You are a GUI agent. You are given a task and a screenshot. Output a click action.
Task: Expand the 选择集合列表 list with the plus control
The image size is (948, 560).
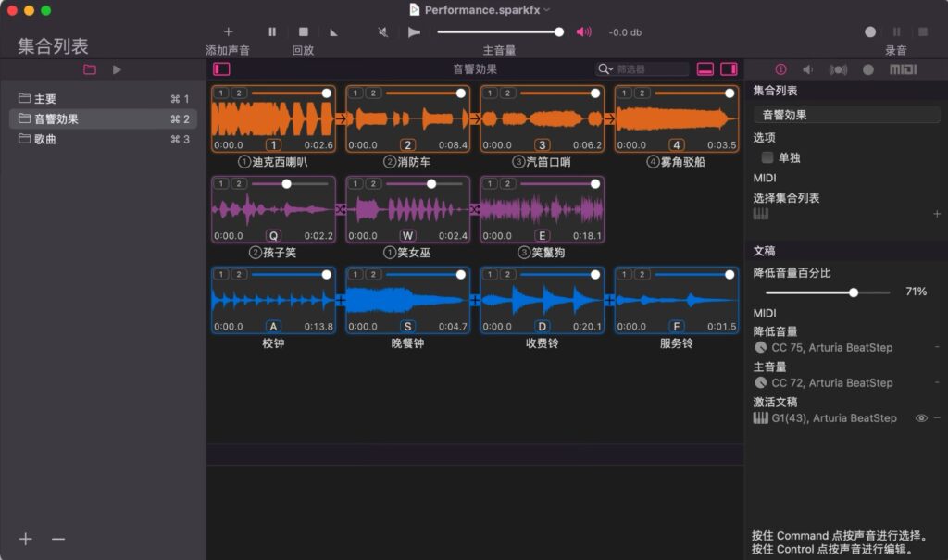point(935,214)
